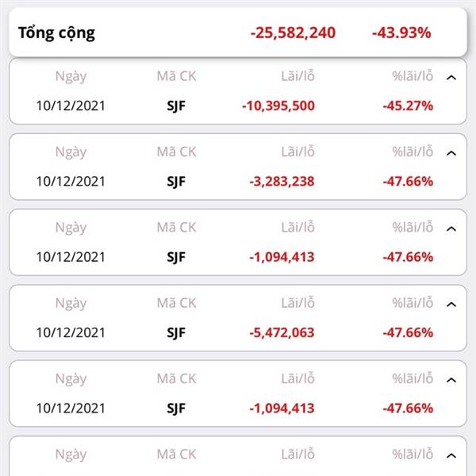
Task: Select date 10/12/2021 in the -3,283,238 entry
Action: click(71, 182)
